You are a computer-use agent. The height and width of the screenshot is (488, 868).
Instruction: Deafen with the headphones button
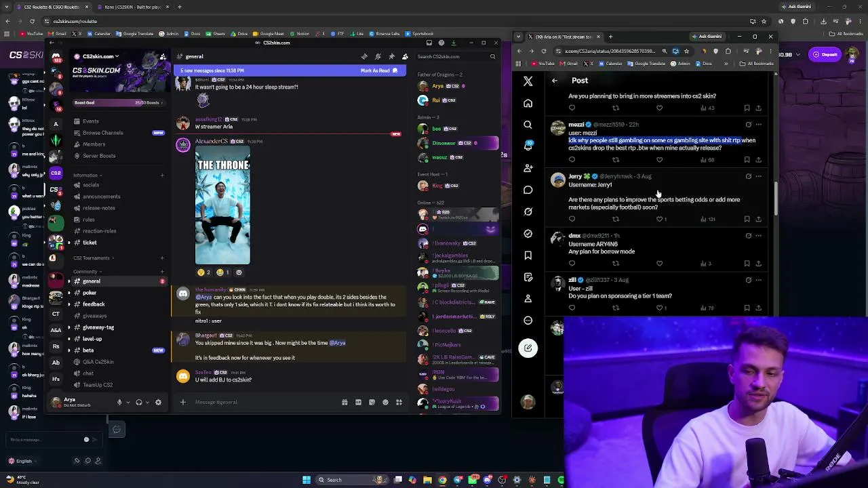point(138,402)
